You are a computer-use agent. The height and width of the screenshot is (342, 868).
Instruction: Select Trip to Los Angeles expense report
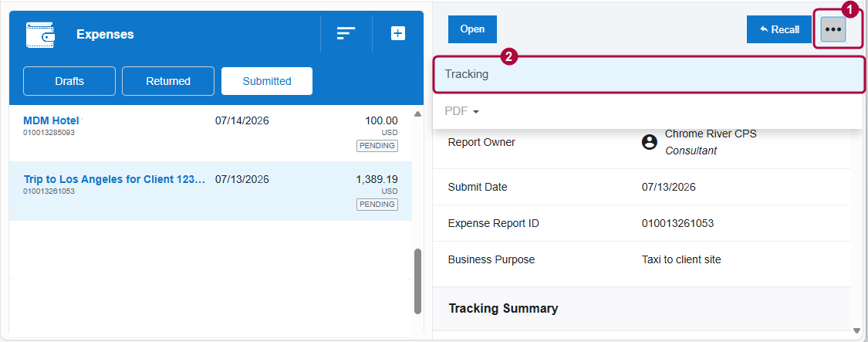114,179
